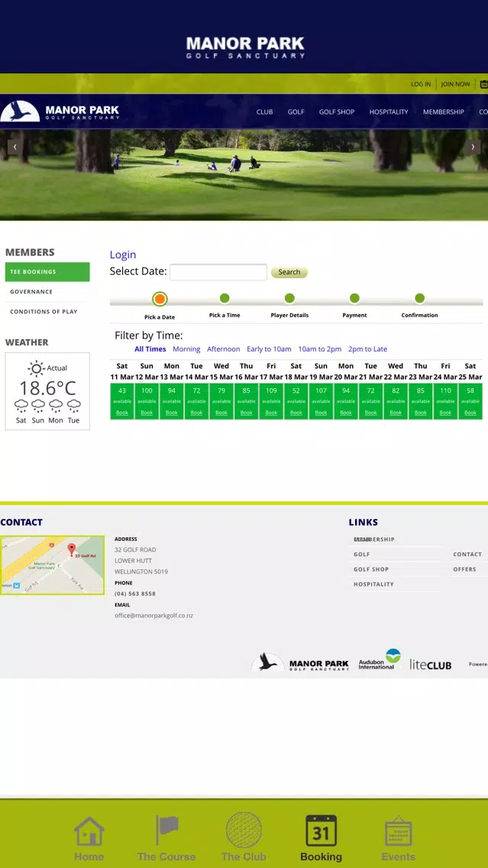Open OFFERS in footer links
This screenshot has height=868, width=488.
pos(465,569)
